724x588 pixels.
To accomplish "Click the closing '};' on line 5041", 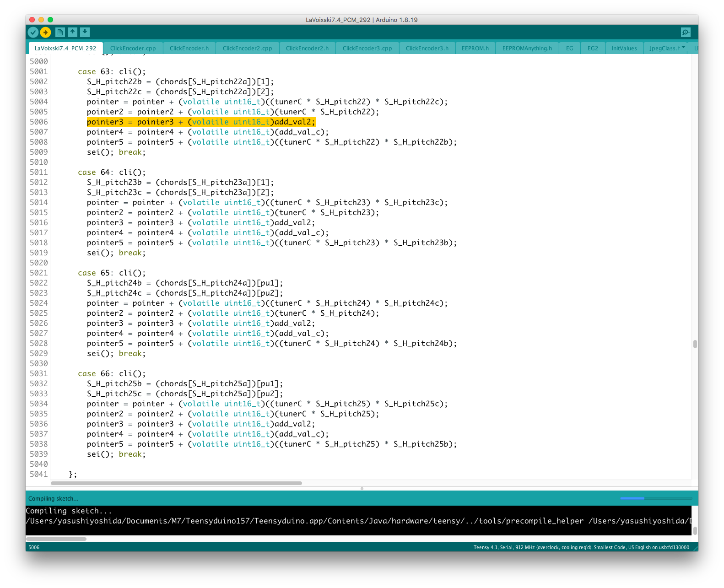I will coord(73,474).
